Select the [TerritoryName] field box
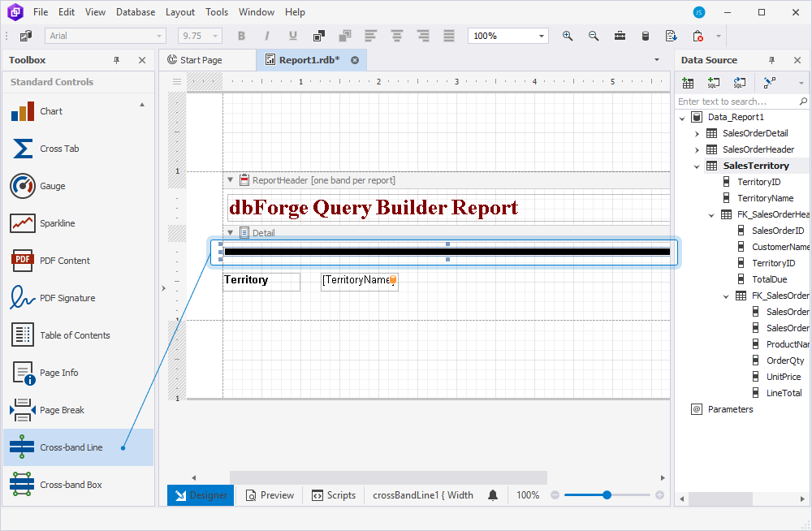This screenshot has width=812, height=531. [360, 281]
